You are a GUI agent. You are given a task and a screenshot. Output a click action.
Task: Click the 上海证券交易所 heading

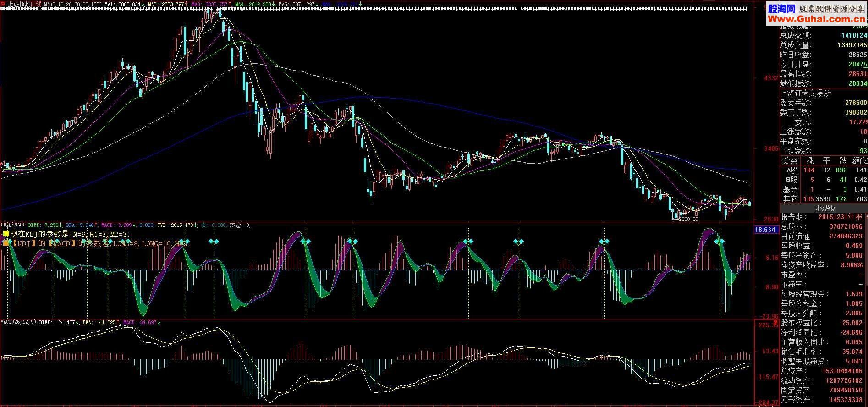click(806, 93)
